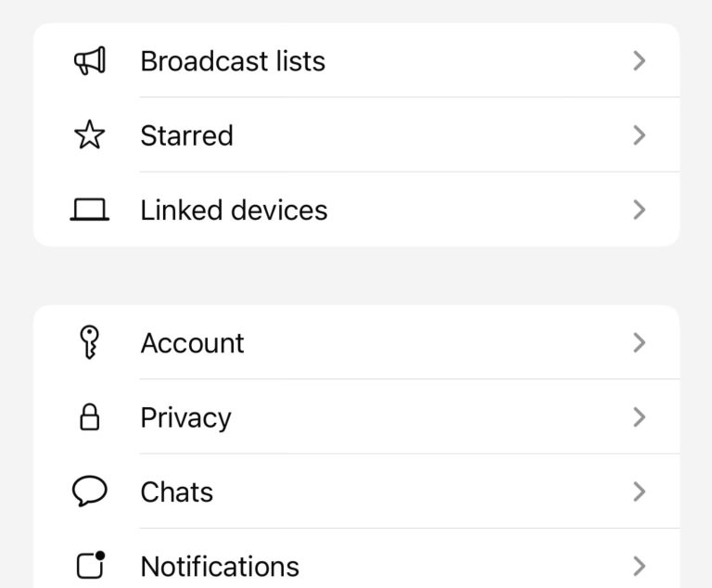The image size is (712, 588).
Task: Click the Account row chevron
Action: [x=639, y=343]
